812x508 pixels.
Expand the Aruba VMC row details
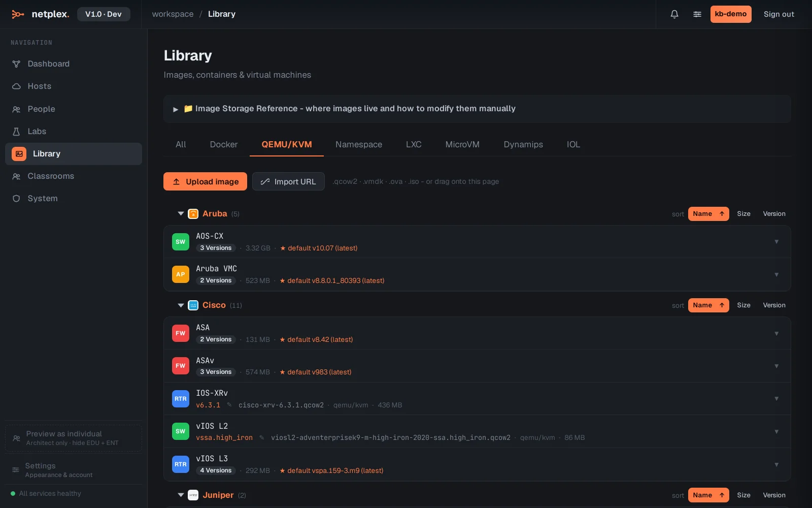click(776, 275)
